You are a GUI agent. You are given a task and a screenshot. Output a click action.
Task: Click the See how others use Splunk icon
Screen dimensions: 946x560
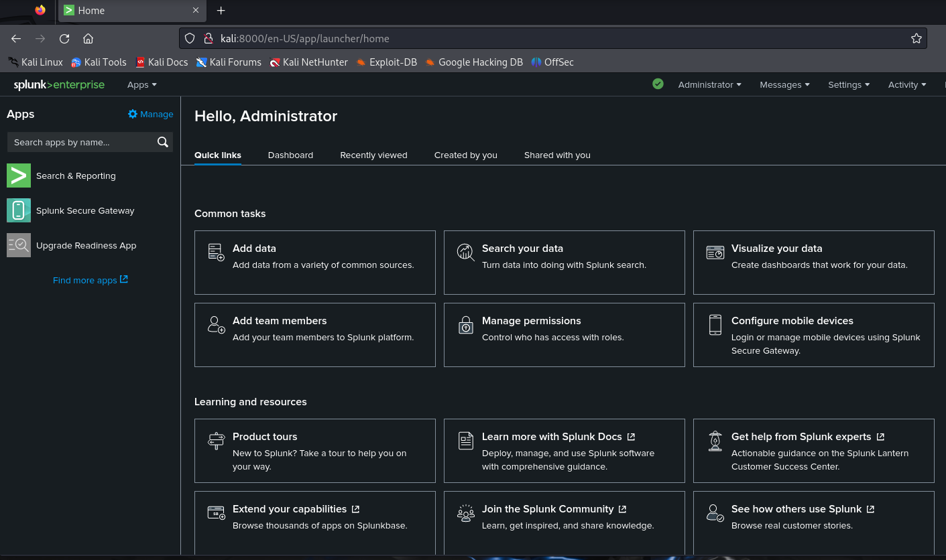715,513
